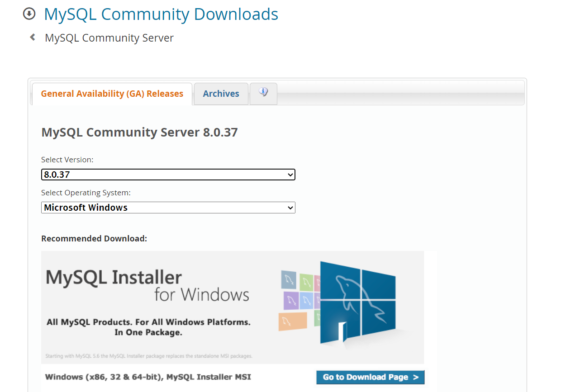Open the Select Version dropdown showing 8.0.37
Viewport: 580px width, 392px height.
(x=168, y=175)
